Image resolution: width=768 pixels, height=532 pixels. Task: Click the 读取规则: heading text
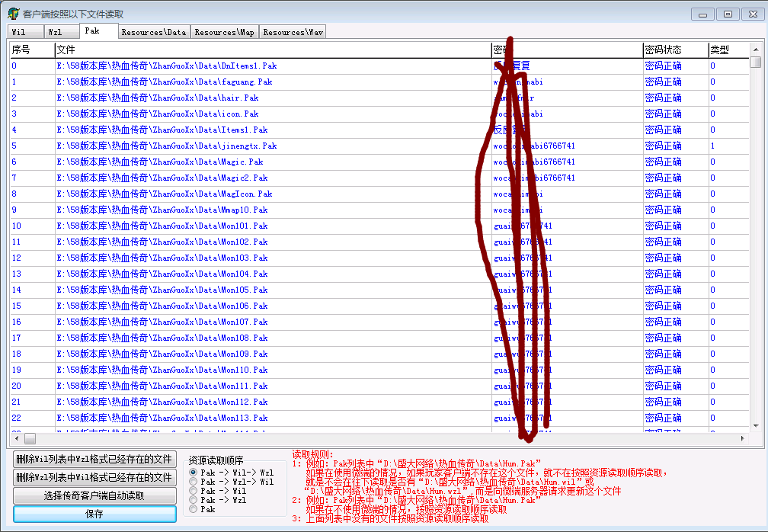tap(312, 454)
